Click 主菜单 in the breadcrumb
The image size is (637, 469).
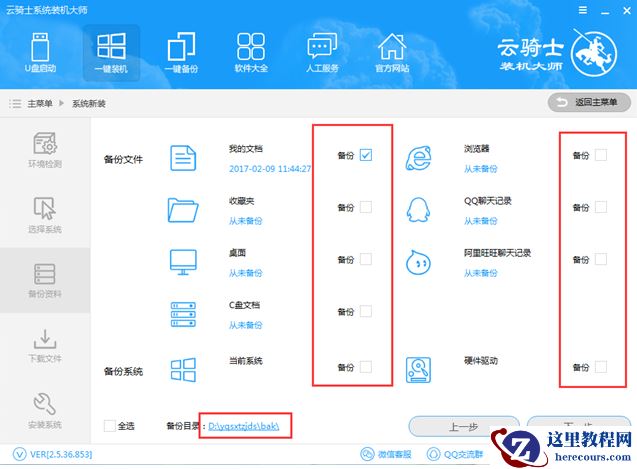click(40, 103)
